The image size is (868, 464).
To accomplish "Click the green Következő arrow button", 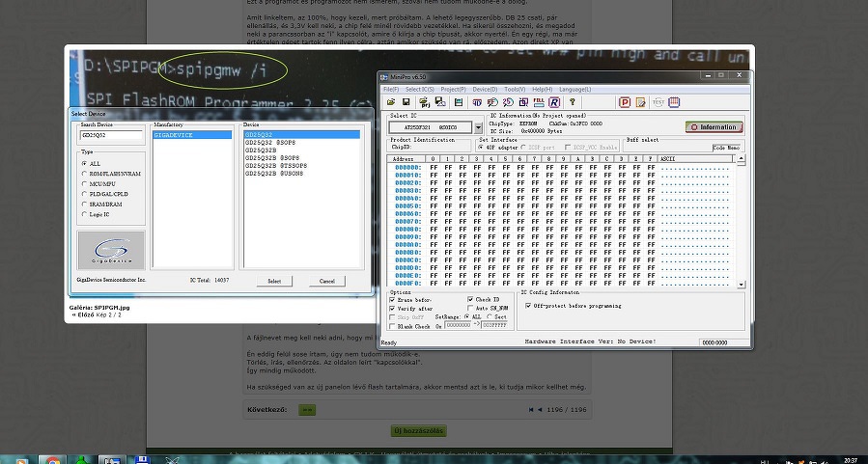I will 307,410.
